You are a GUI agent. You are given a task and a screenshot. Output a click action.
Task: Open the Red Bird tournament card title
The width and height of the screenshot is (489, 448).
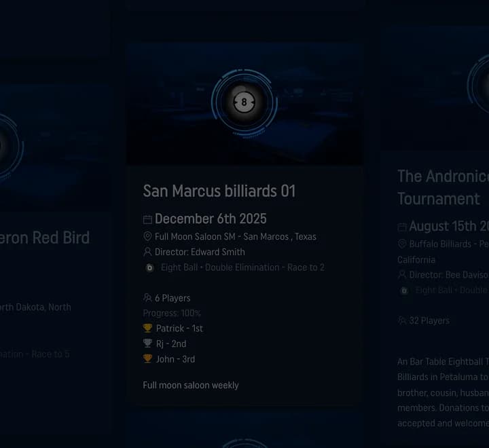[x=45, y=238]
